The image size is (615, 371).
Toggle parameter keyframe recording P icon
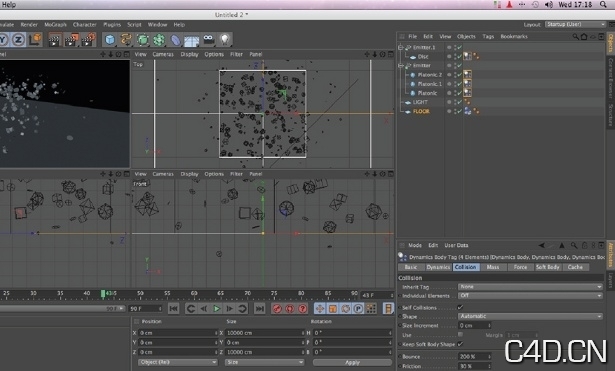[358, 309]
